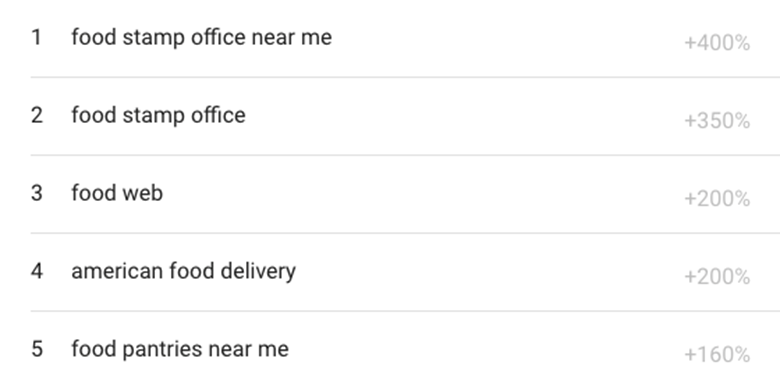Click rank number 5 in the list
780x387 pixels.
pos(37,349)
